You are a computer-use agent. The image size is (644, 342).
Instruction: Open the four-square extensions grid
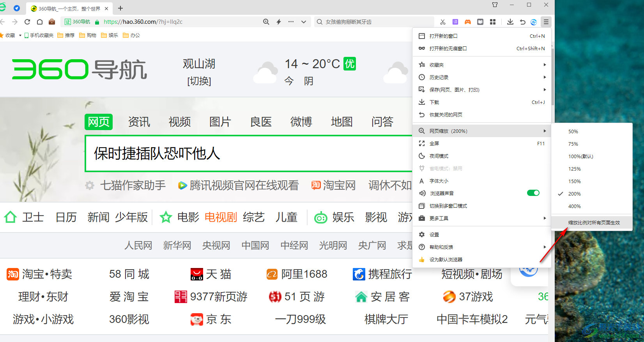(x=493, y=22)
